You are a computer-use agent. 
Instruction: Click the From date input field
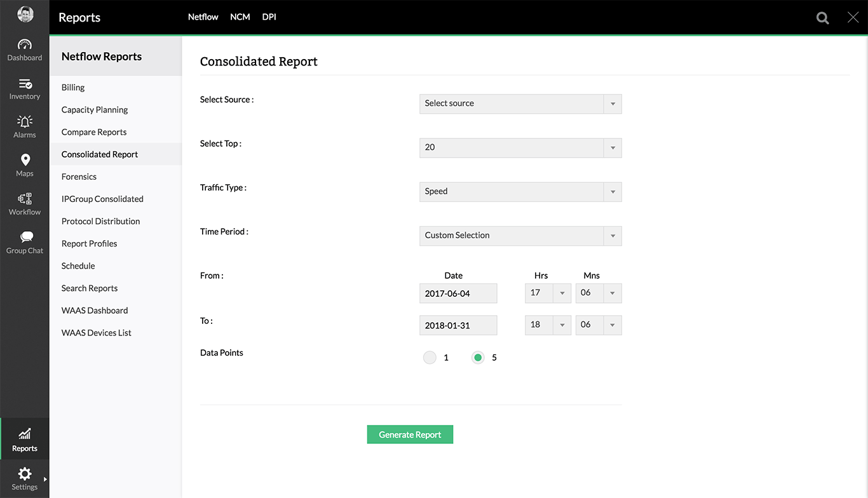(x=458, y=293)
